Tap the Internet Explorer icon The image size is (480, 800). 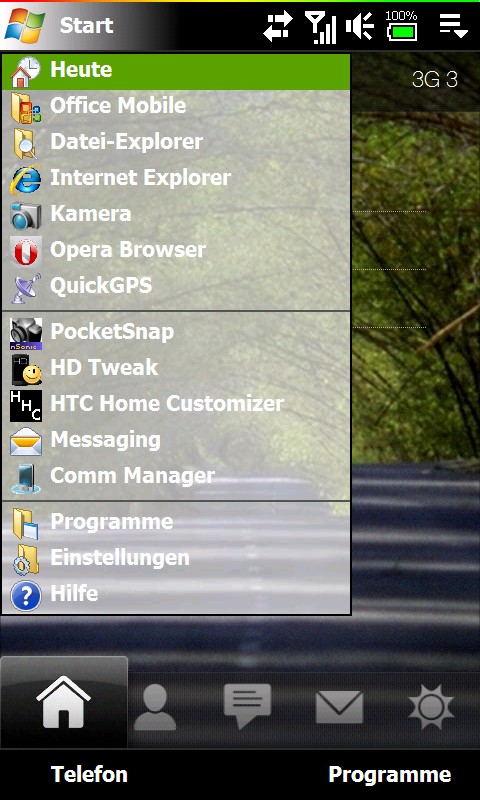point(26,179)
